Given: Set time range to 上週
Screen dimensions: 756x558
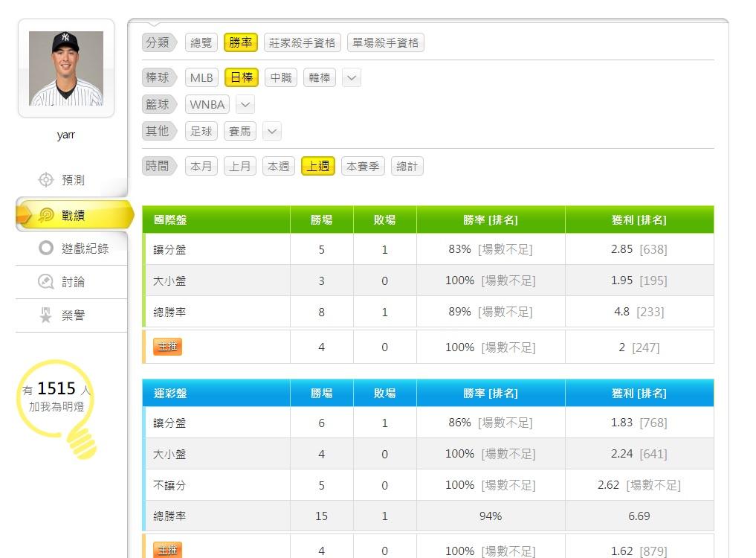Looking at the screenshot, I should pyautogui.click(x=318, y=166).
